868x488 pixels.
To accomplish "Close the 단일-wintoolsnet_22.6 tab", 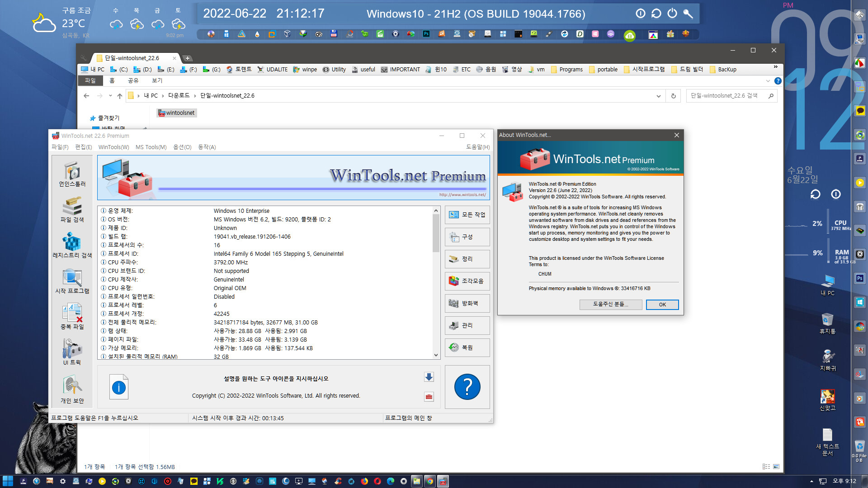I will point(175,58).
